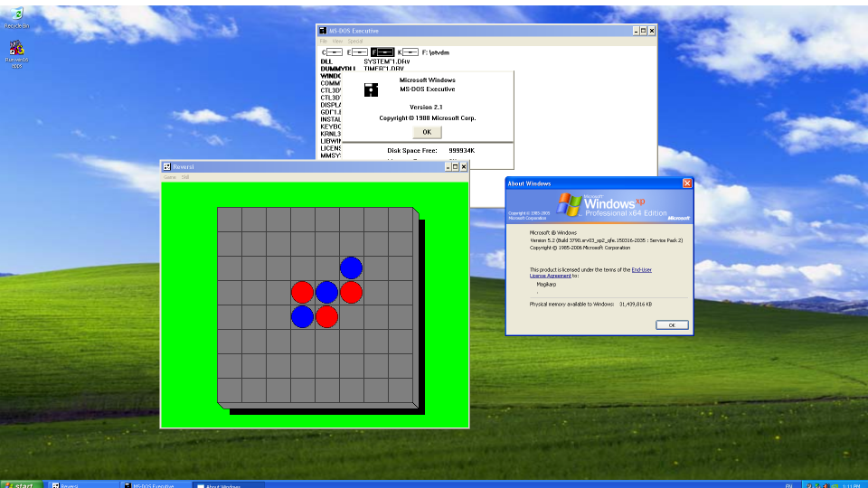The image size is (868, 488).
Task: Select drive E in MS-DOS Executive
Action: pos(358,52)
